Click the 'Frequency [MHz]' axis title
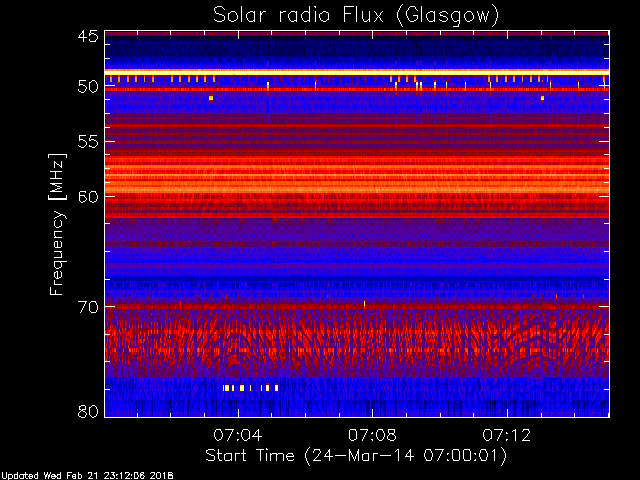The width and height of the screenshot is (640, 480). point(57,224)
